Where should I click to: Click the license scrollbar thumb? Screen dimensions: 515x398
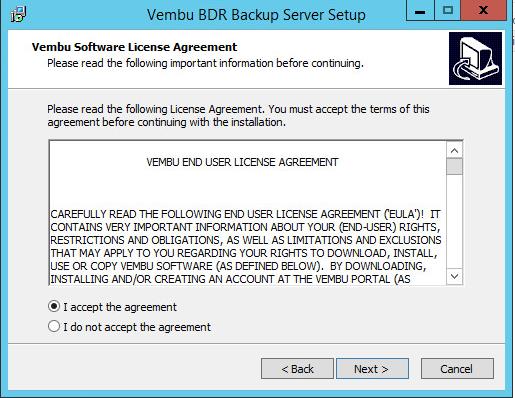coord(454,166)
